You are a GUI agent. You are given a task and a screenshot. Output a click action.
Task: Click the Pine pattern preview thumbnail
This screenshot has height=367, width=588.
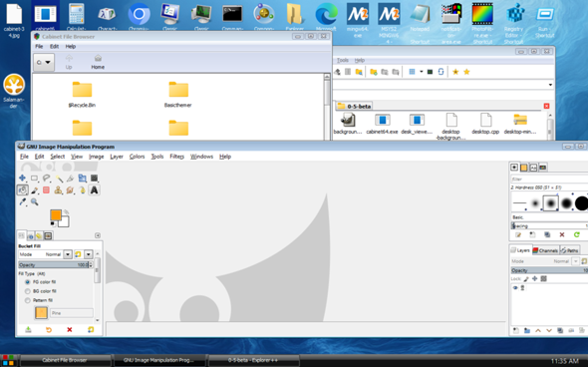[41, 313]
